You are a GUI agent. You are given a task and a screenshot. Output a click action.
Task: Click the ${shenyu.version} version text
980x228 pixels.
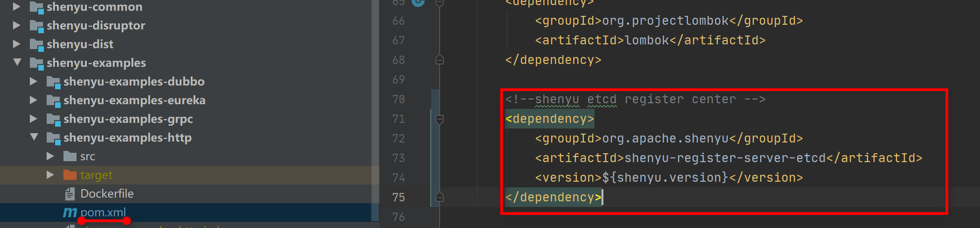point(665,178)
